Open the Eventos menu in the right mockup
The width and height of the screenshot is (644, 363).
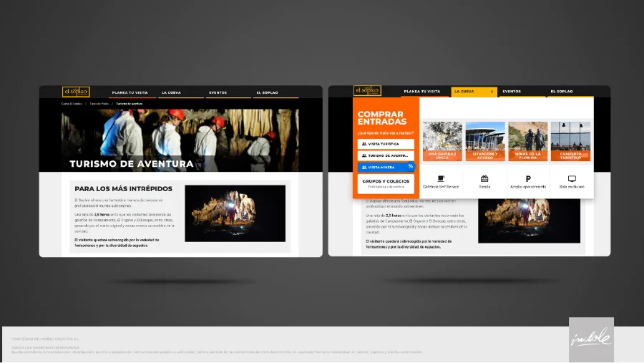[x=512, y=92]
